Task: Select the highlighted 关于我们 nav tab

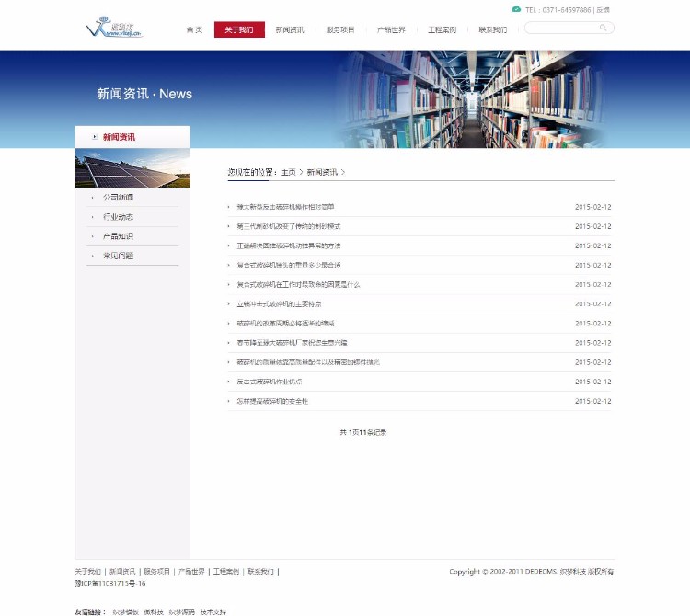Action: click(239, 29)
